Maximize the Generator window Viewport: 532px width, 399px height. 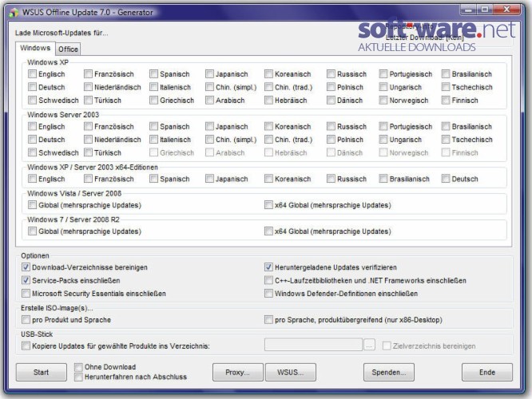pyautogui.click(x=485, y=10)
